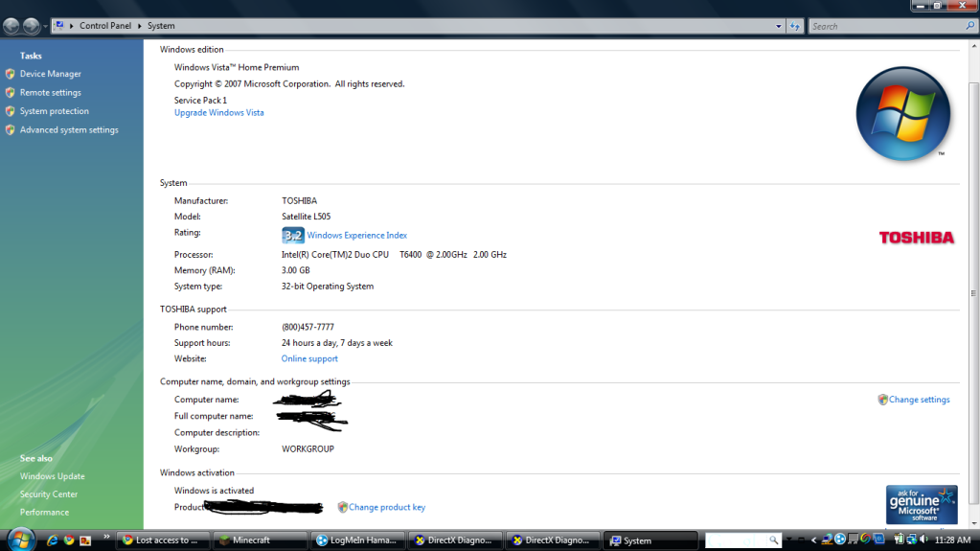This screenshot has height=551, width=980.
Task: Click shield icon beside Advanced system settings
Action: (x=10, y=130)
